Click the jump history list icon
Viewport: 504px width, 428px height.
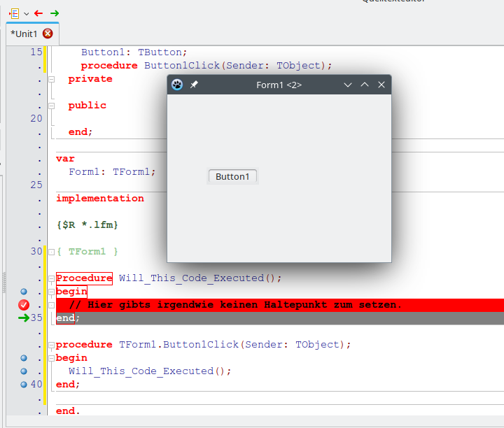point(15,13)
